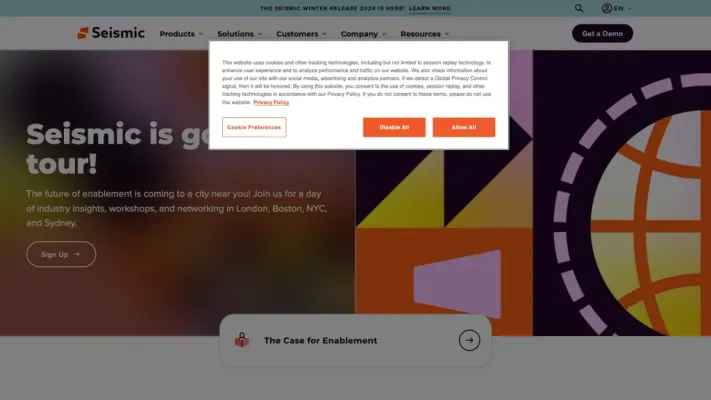This screenshot has width=711, height=400.
Task: Click the Seismic logo
Action: [111, 33]
